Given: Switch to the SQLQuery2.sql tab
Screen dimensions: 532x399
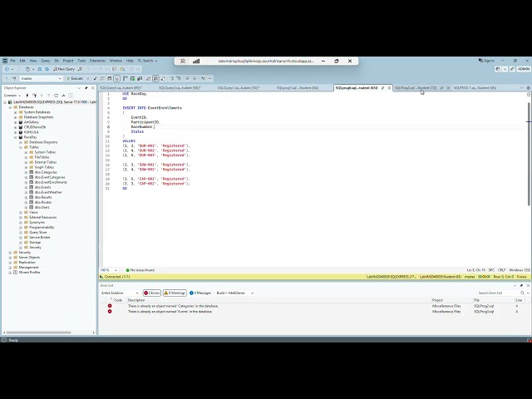Looking at the screenshot, I should click(x=180, y=88).
